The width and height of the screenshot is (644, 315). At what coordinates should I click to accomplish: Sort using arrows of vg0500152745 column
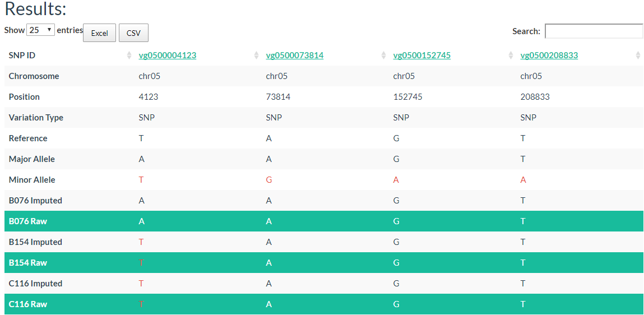point(511,55)
